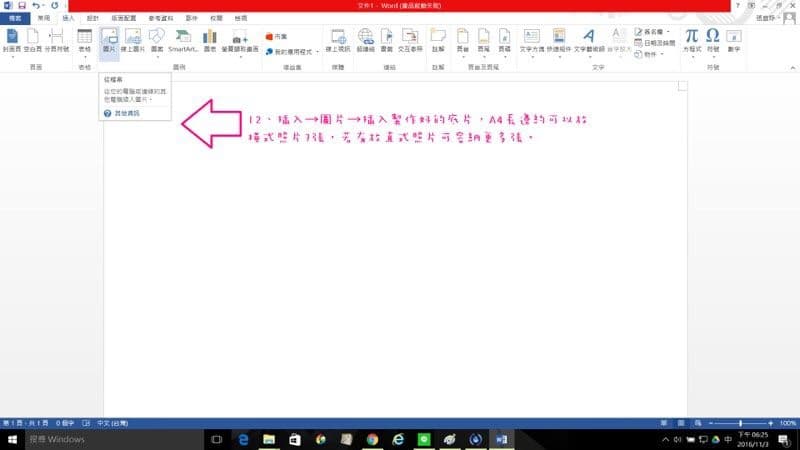Viewport: 800px width, 450px height.
Task: Save the document from Quick Access Toolbar
Action: [x=21, y=5]
